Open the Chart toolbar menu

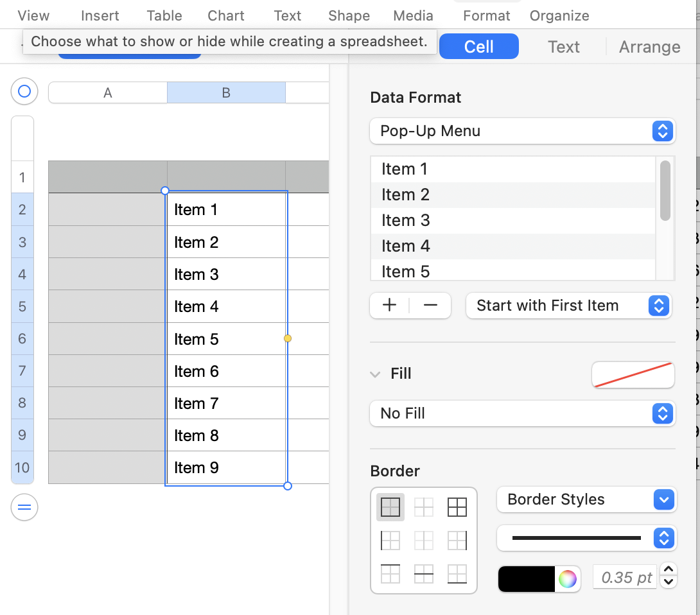tap(226, 15)
